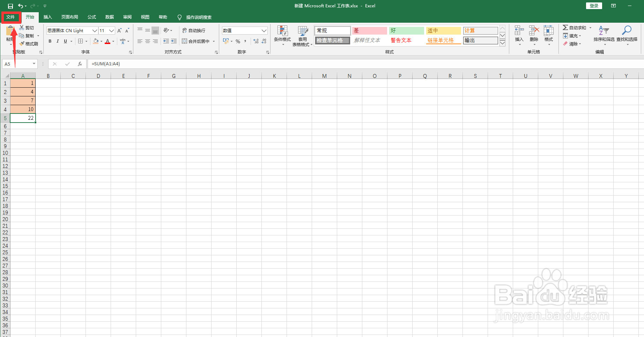Open the font size dropdown
644x337 pixels.
[x=111, y=31]
